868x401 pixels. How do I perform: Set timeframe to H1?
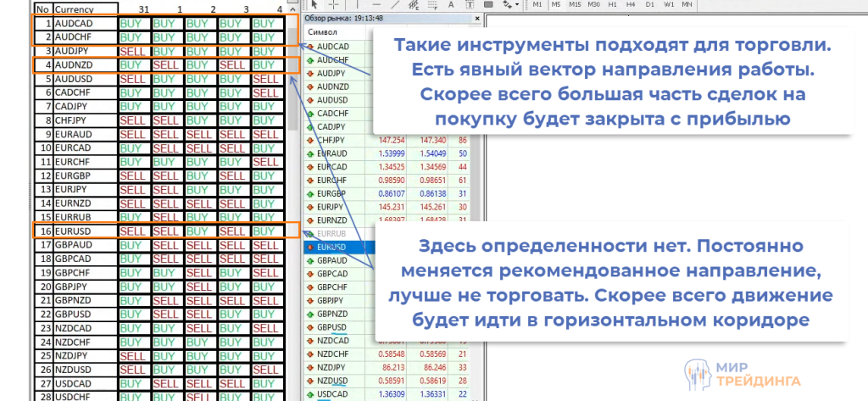pyautogui.click(x=614, y=5)
